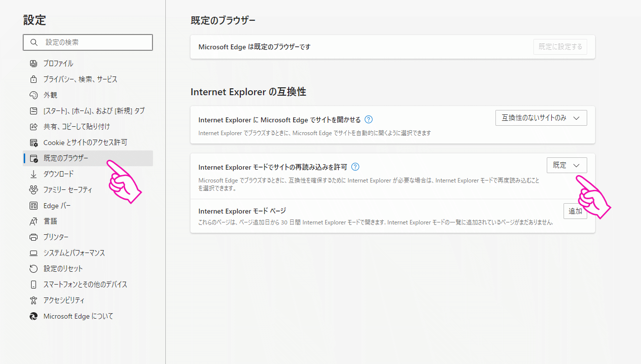Open 設定のリセット section
This screenshot has height=364, width=641.
coord(63,269)
